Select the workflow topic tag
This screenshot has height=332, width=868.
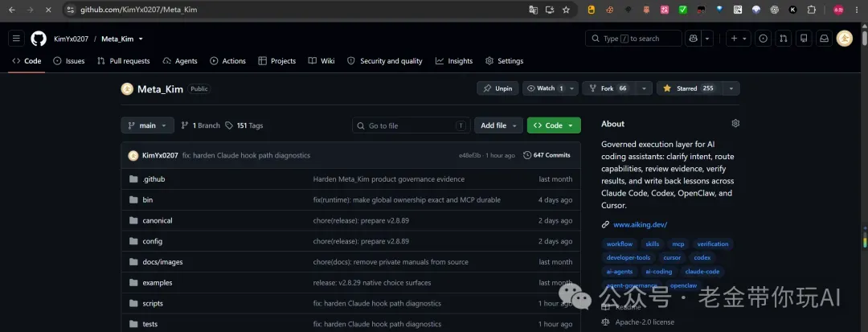pyautogui.click(x=620, y=244)
